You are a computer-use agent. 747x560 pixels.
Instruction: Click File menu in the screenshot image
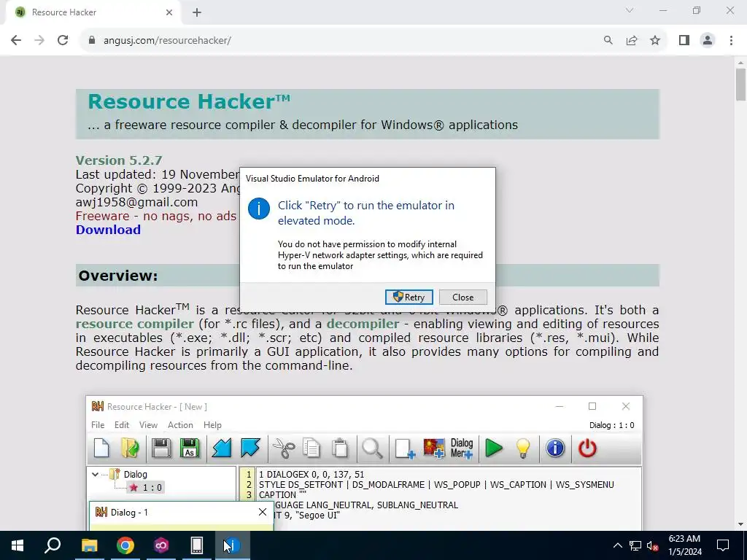(x=98, y=425)
